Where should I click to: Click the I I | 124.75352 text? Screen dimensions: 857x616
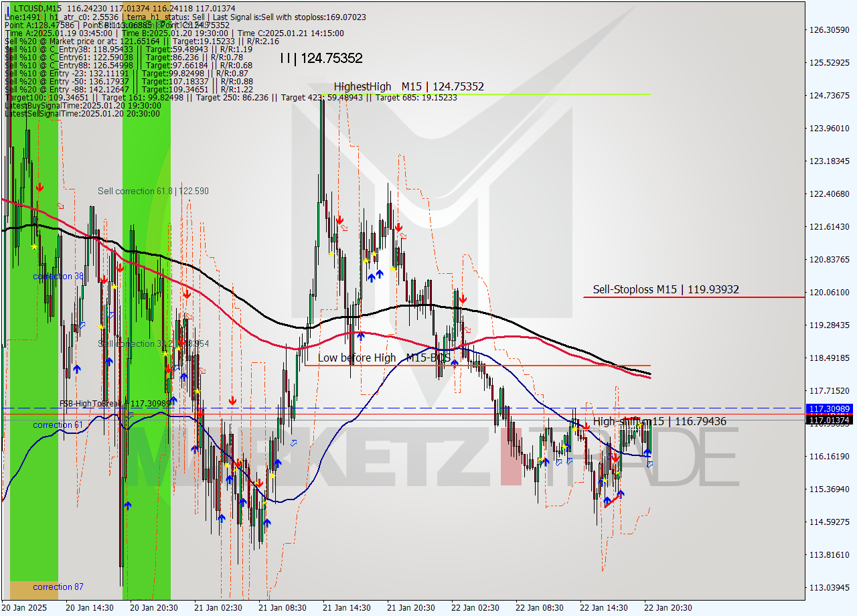[x=321, y=58]
